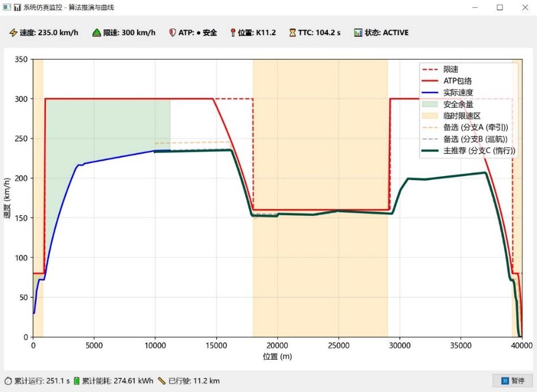Image resolution: width=537 pixels, height=392 pixels.
Task: Click the TTC hourglass icon
Action: pos(293,32)
